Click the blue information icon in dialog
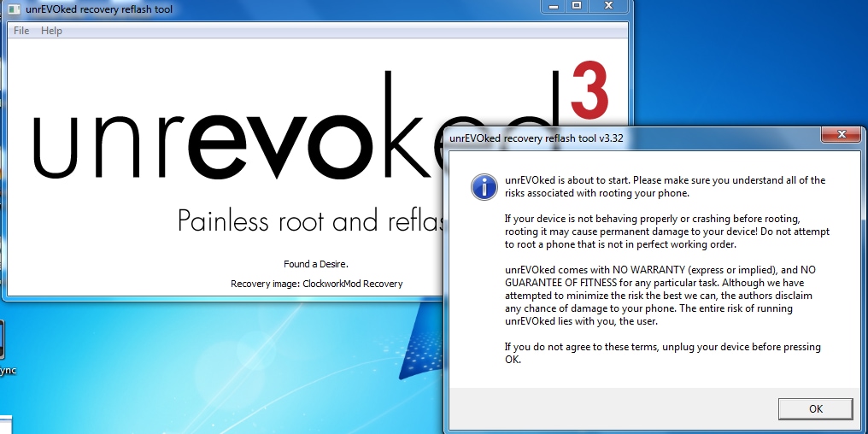The image size is (868, 434). pyautogui.click(x=484, y=186)
